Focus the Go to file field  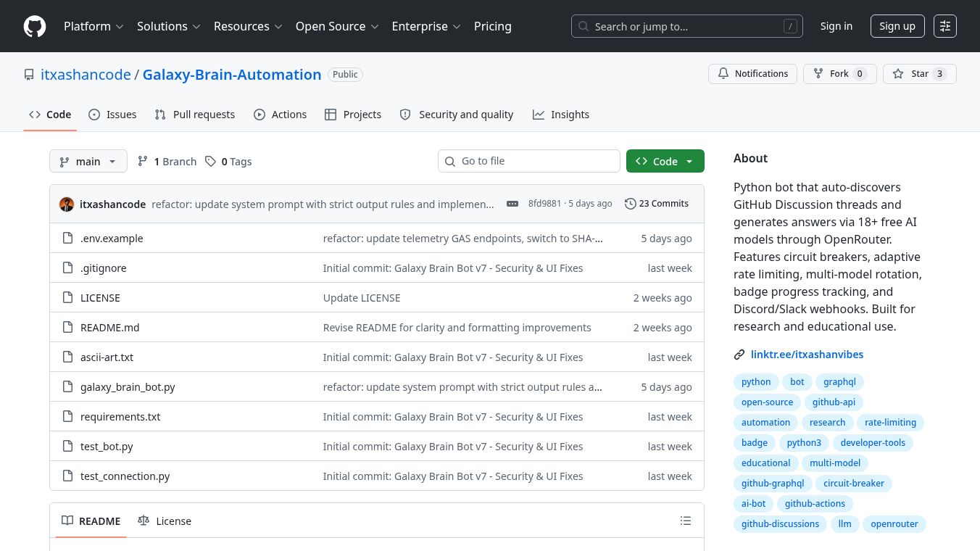[529, 161]
